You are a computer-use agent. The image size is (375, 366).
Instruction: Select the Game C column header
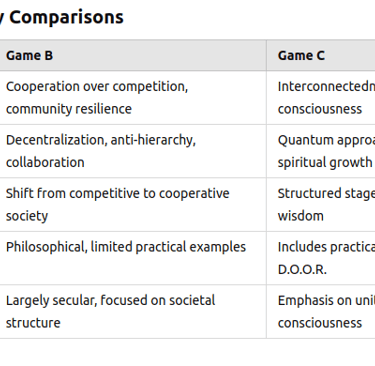coord(321,55)
